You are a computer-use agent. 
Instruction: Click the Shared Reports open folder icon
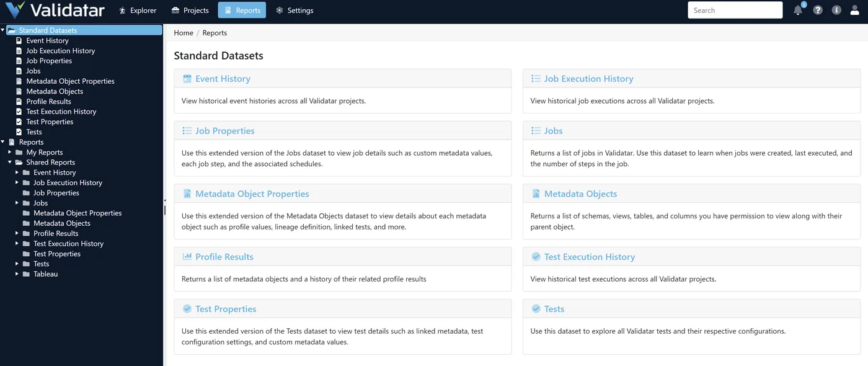19,163
